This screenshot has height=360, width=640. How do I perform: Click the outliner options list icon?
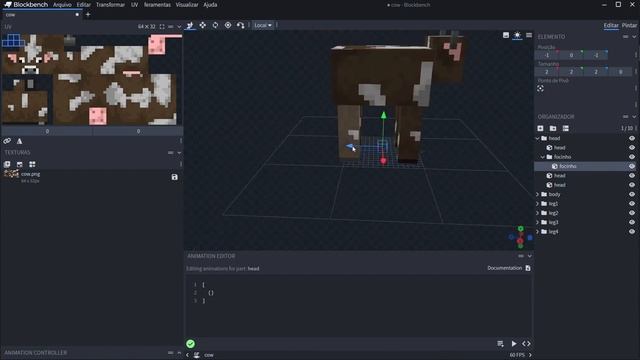566,128
